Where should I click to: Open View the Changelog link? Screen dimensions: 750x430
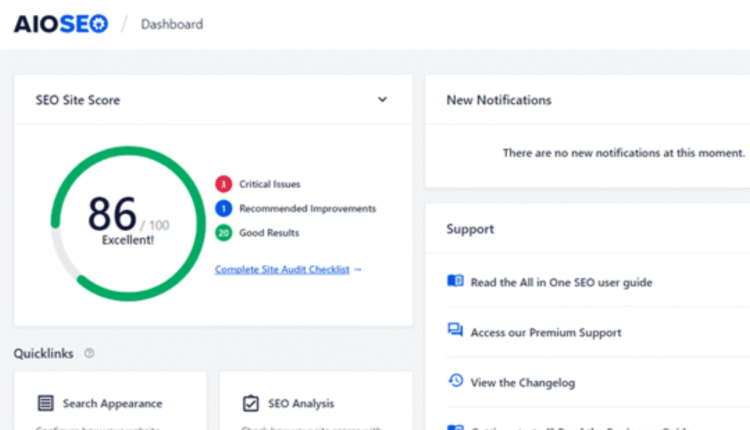point(523,383)
